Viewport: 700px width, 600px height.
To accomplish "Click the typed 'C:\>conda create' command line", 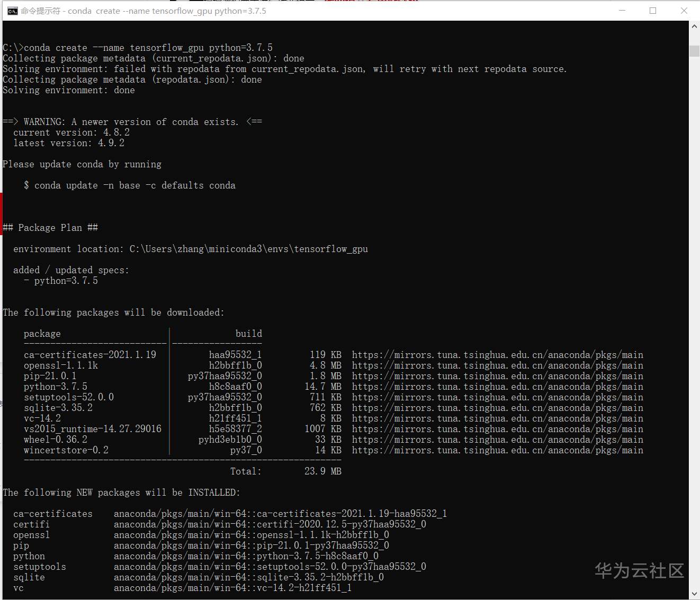I will point(138,48).
